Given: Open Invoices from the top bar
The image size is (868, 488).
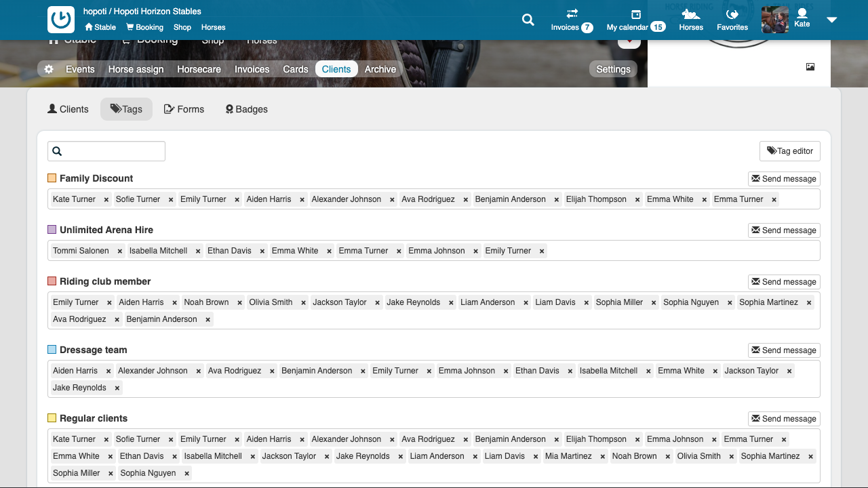Looking at the screenshot, I should pyautogui.click(x=572, y=20).
